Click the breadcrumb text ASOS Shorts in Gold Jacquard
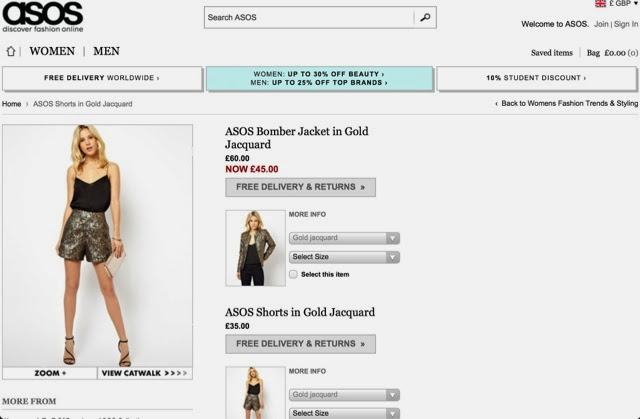 tap(82, 104)
